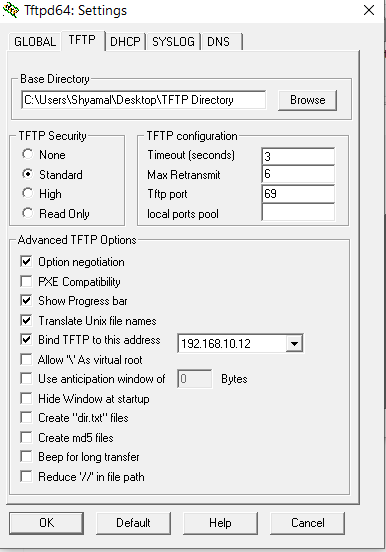Click OK to save settings
This screenshot has width=386, height=552.
[46, 523]
